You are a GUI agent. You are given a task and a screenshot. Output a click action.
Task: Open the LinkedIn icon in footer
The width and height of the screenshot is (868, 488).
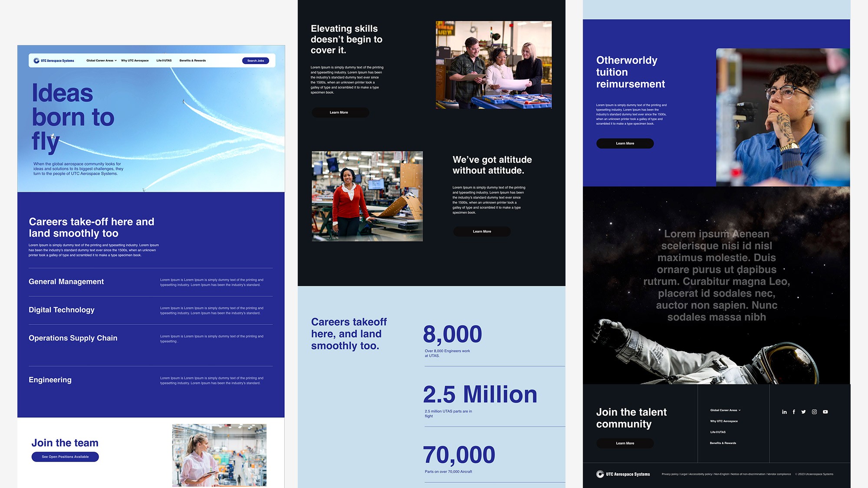784,412
